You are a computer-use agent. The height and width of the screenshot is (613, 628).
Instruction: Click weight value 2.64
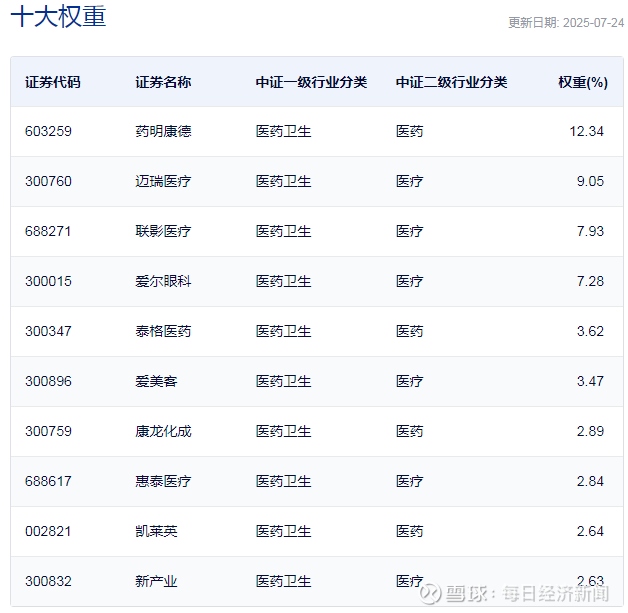coord(590,531)
